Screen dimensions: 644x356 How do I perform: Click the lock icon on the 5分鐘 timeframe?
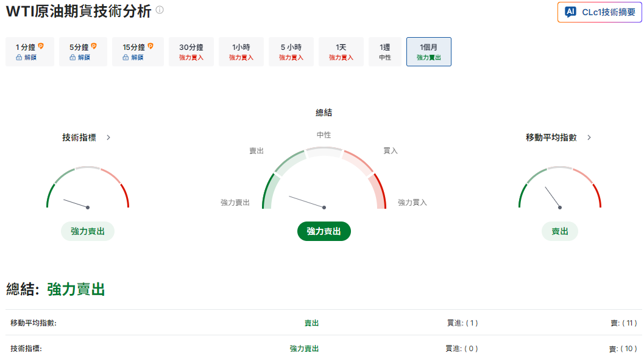point(73,57)
